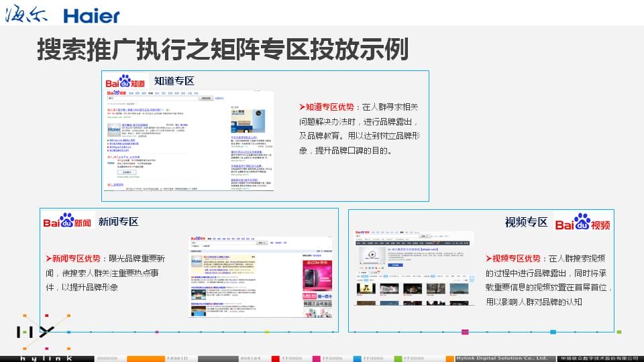Open the Baidu Zhidao search results screenshot
This screenshot has width=644, height=362.
point(189,140)
